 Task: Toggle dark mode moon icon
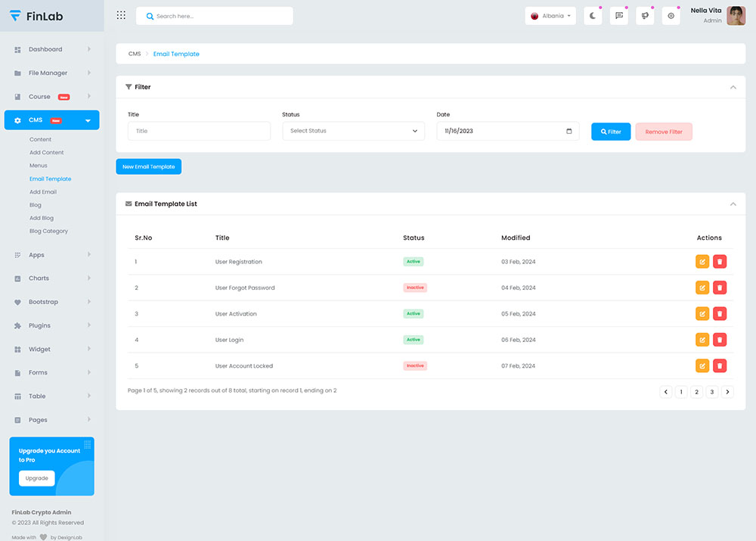click(593, 16)
